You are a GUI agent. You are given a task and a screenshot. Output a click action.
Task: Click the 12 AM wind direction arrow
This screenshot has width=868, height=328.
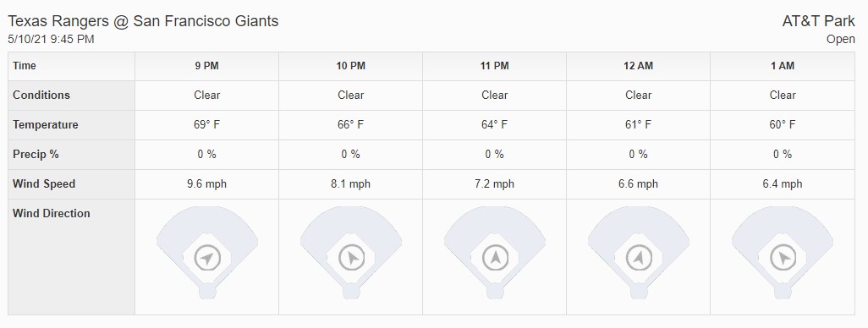coord(638,257)
